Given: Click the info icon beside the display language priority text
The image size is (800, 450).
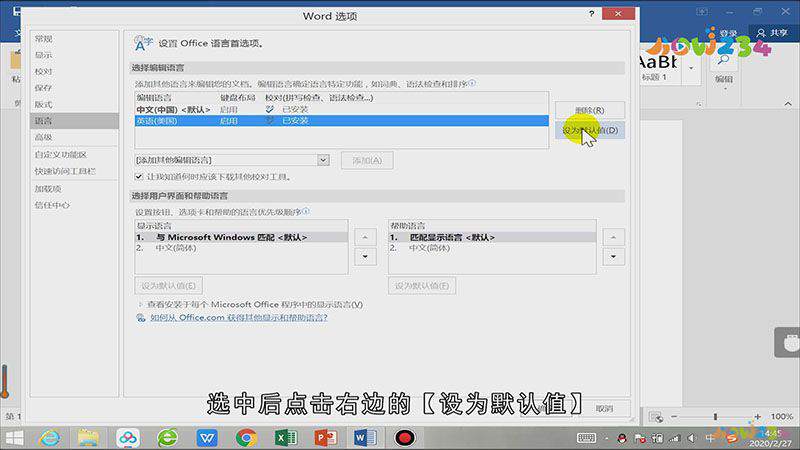Looking at the screenshot, I should coord(306,211).
